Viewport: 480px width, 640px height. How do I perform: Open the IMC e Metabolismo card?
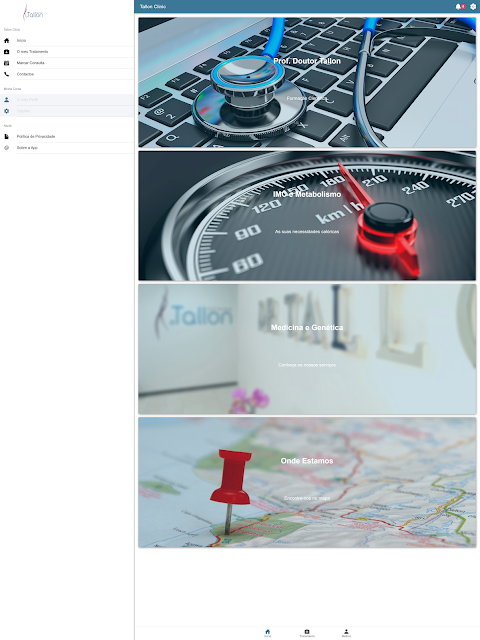coord(307,216)
